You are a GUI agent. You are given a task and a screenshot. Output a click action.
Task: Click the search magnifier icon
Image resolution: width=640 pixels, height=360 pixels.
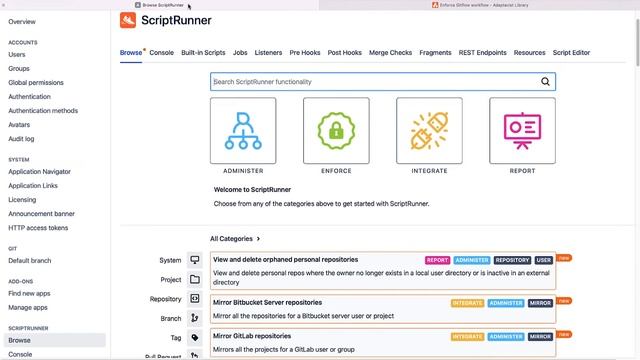[545, 82]
